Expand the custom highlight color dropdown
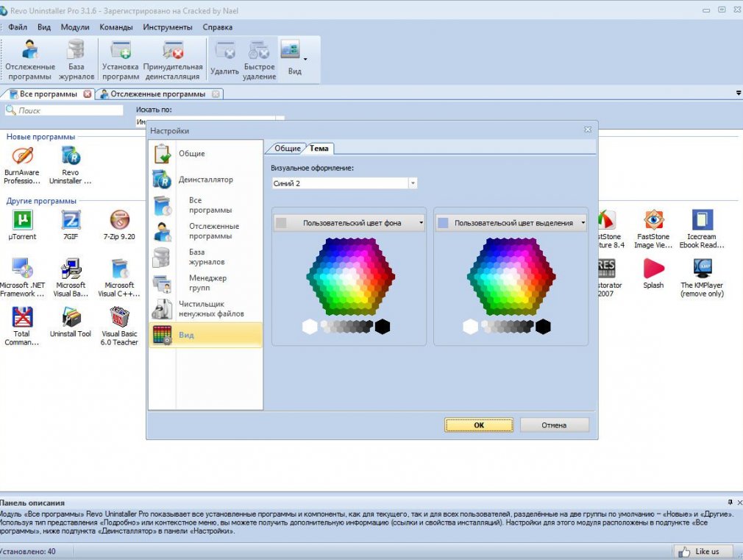This screenshot has width=743, height=560. click(x=583, y=222)
